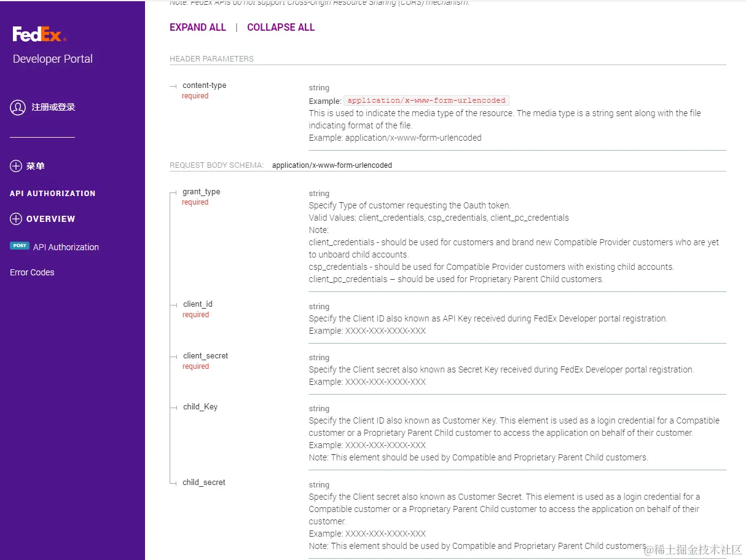Select the child_secret parameter name
This screenshot has height=560, width=746.
pos(204,483)
